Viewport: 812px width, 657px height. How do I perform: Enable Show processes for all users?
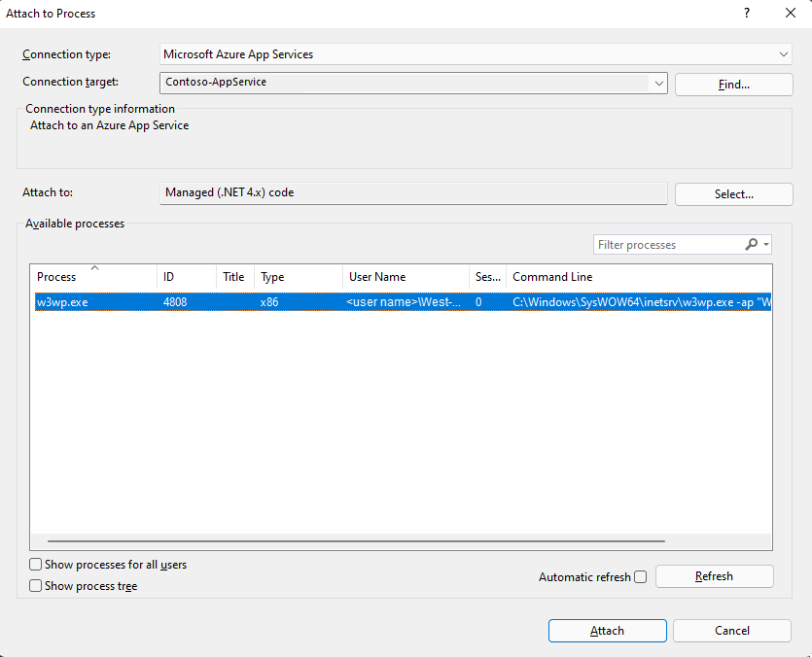pyautogui.click(x=35, y=565)
